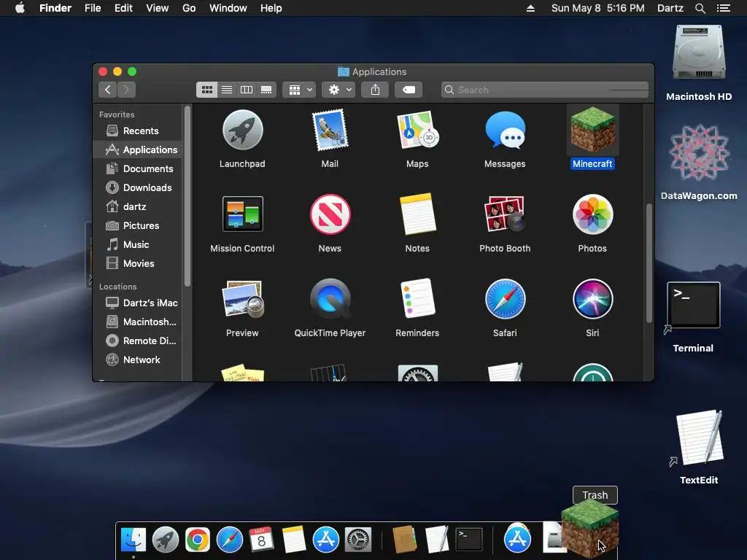Click the Finder file list scrollbar
747x560 pixels.
click(649, 263)
